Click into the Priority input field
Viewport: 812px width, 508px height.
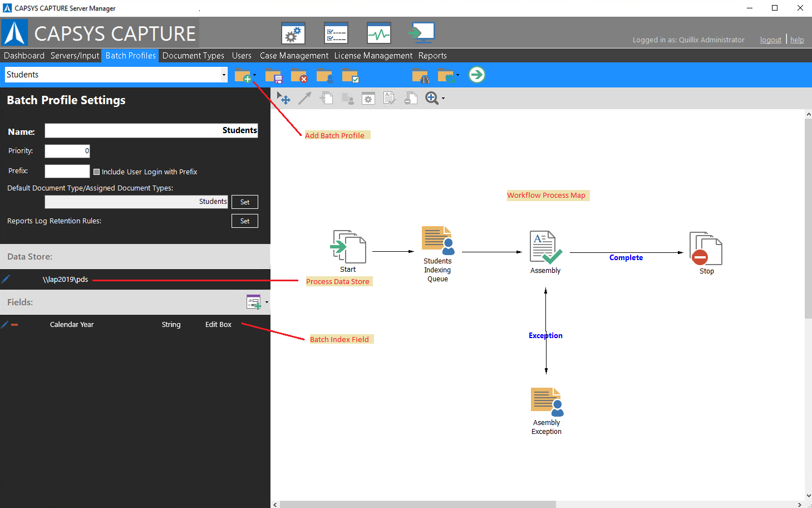(67, 151)
